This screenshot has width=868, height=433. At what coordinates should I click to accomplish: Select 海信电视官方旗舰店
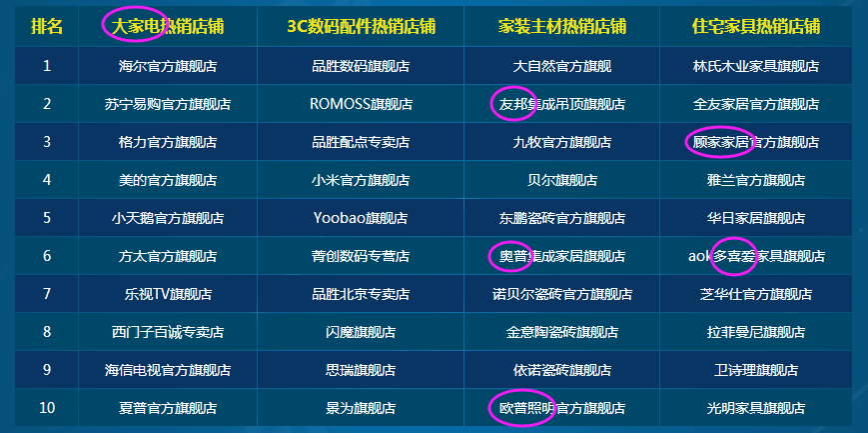[168, 370]
